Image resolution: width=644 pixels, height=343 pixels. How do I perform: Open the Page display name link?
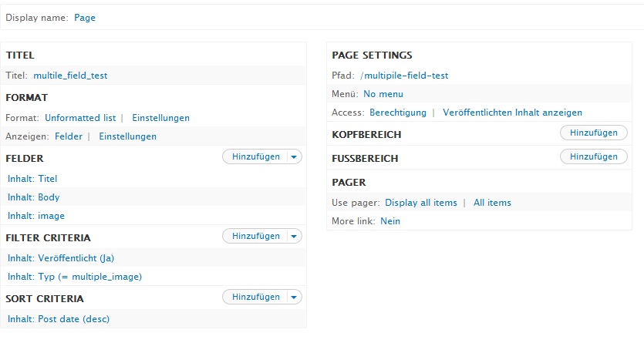click(x=85, y=17)
